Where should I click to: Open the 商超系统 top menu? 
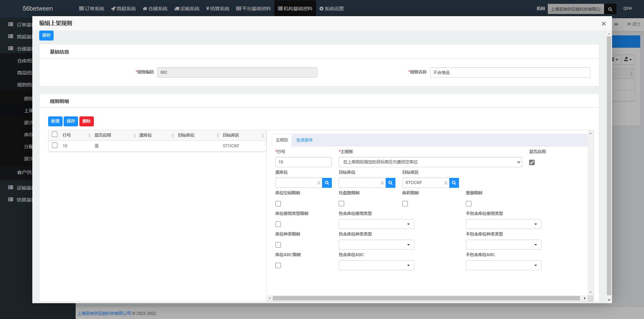(x=123, y=9)
